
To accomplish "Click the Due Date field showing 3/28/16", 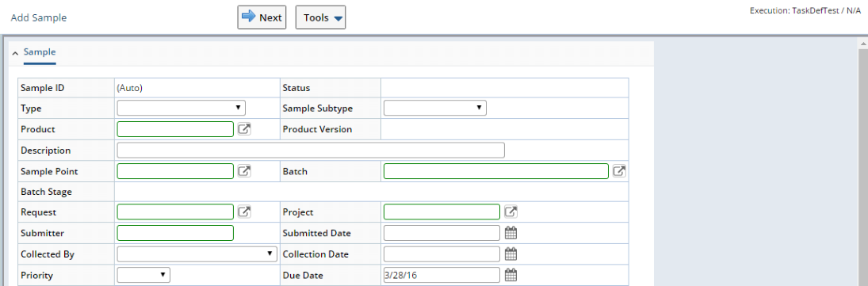I will click(x=442, y=275).
